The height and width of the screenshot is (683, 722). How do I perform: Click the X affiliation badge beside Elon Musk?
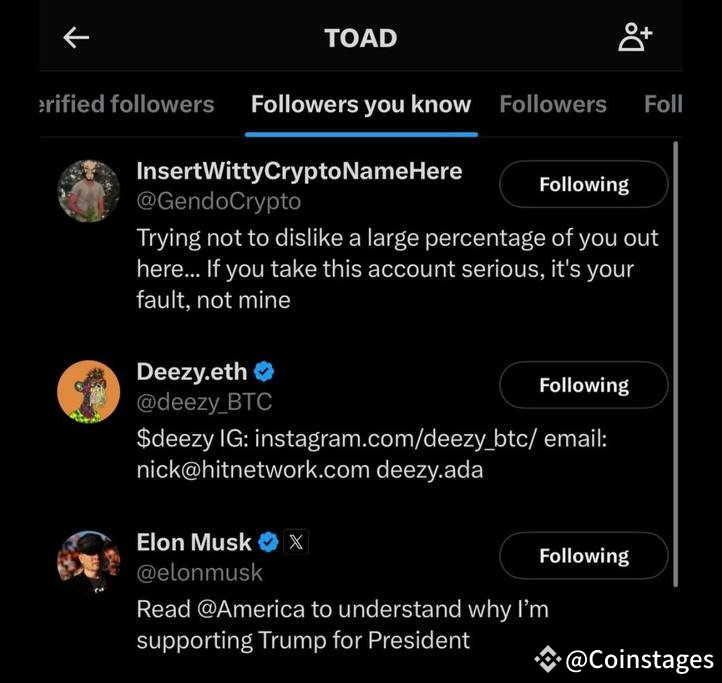295,543
